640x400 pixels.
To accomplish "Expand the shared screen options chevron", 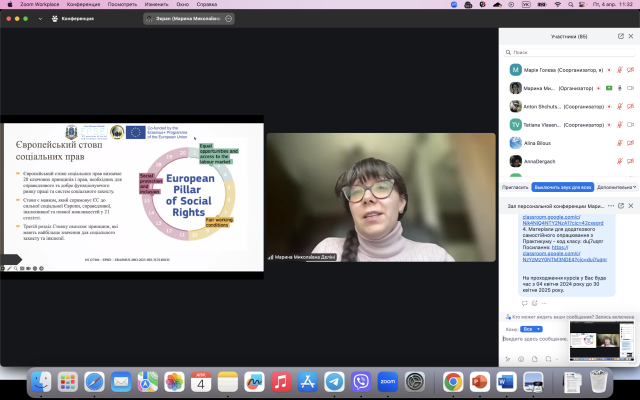I will 230,18.
